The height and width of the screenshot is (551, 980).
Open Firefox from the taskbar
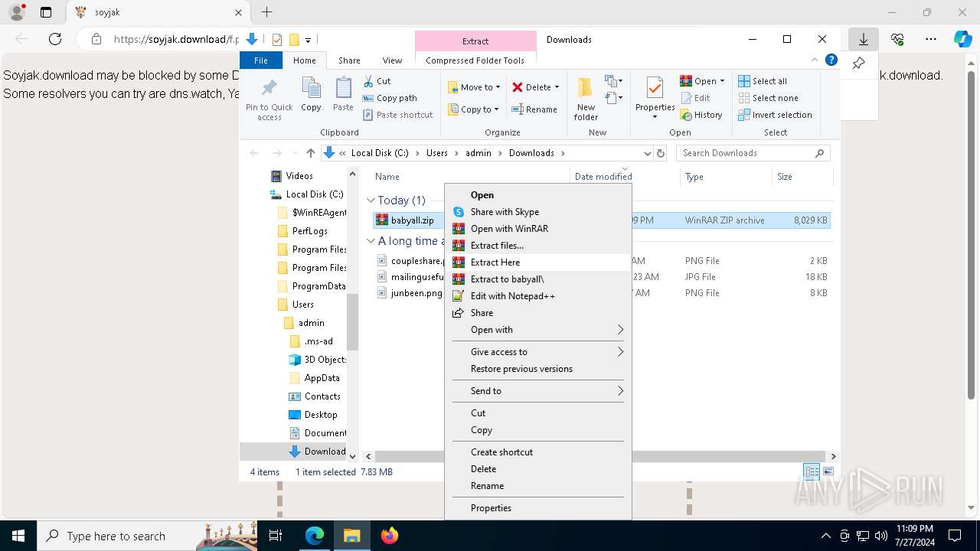tap(390, 536)
